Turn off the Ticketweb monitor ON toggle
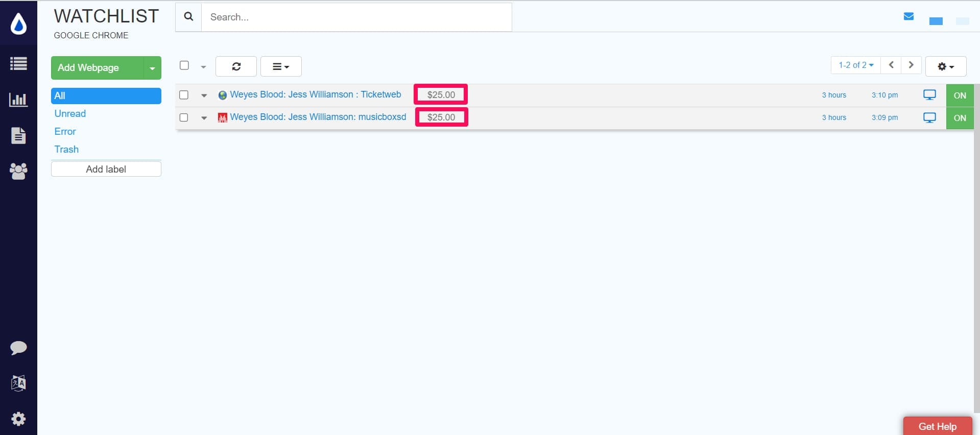Screen dimensions: 980x435 click(960, 95)
